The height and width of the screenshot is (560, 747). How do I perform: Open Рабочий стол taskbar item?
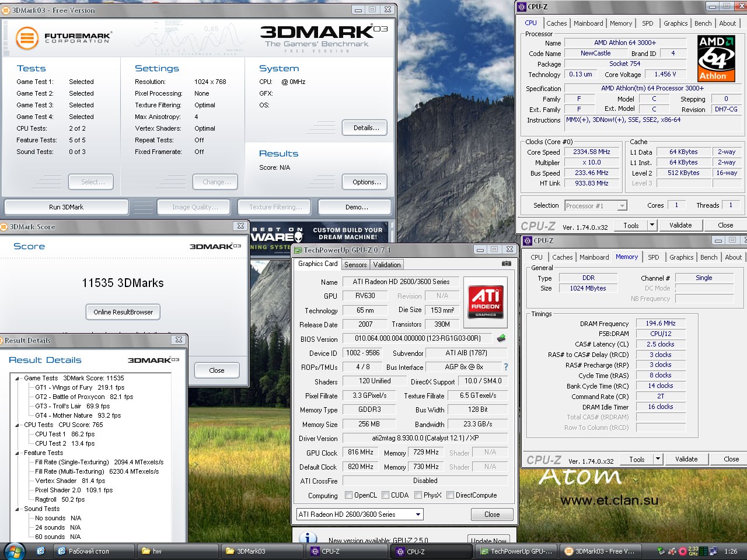click(92, 551)
